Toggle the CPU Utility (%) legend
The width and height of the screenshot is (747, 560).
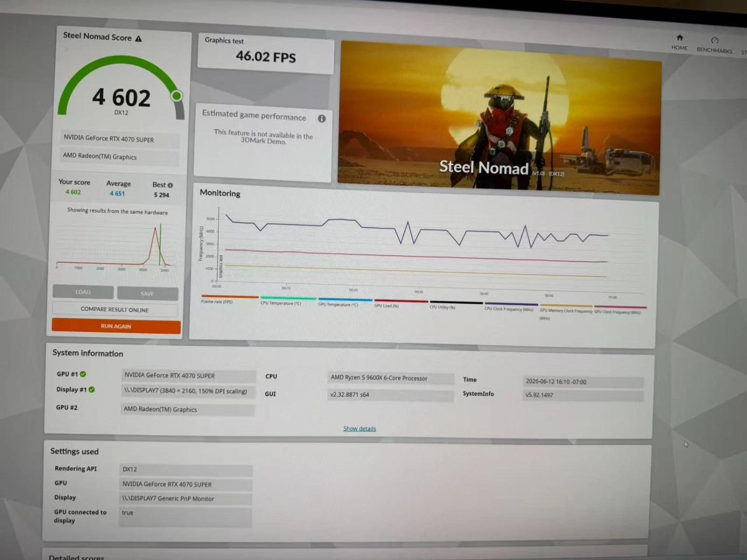tap(456, 305)
